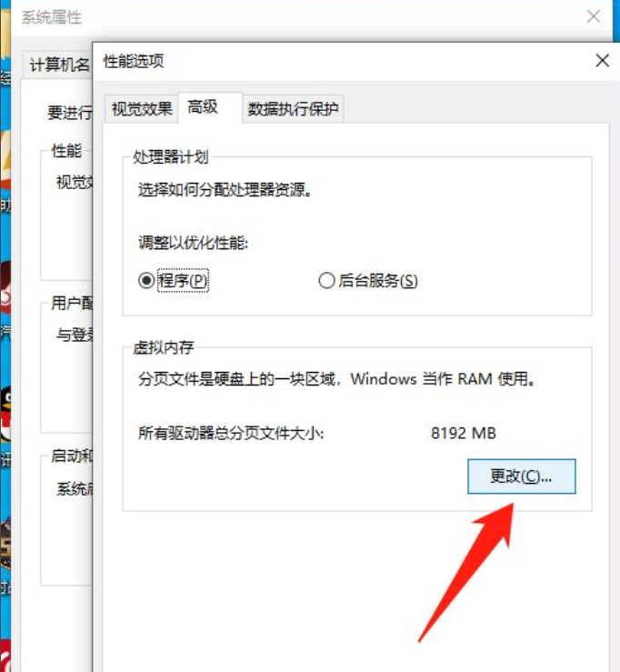Close the 性能选项 dialog
Screen dimensions: 620x672
pyautogui.click(x=602, y=60)
